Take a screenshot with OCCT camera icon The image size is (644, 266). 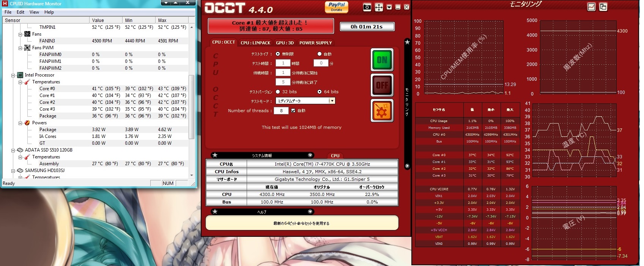pos(367,7)
